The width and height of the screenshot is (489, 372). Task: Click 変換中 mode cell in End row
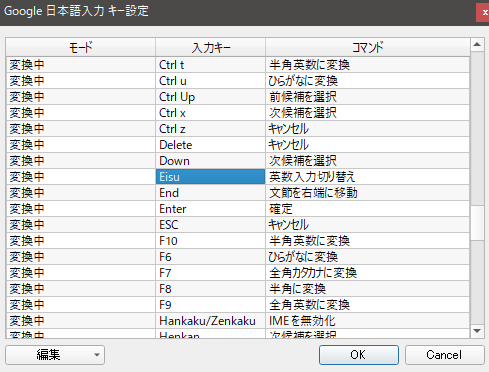pos(81,193)
